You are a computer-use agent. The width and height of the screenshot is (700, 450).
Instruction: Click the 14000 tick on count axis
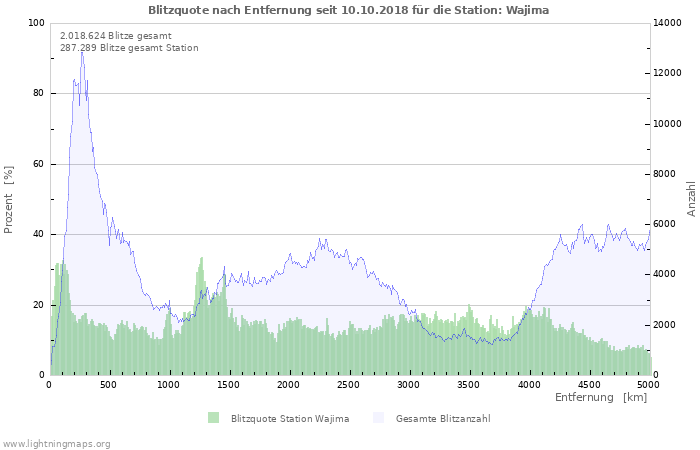coord(667,23)
